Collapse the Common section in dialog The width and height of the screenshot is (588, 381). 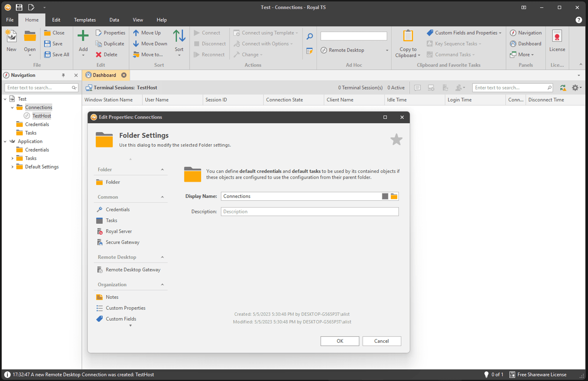(x=162, y=197)
